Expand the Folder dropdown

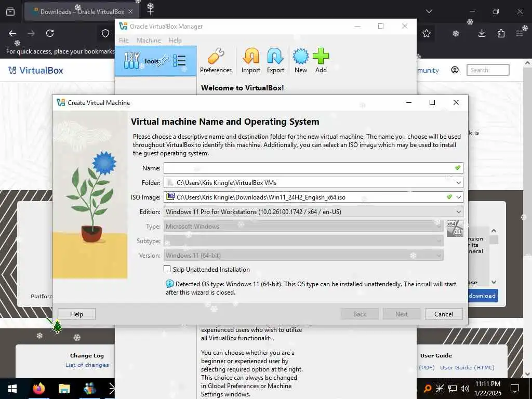pos(458,182)
